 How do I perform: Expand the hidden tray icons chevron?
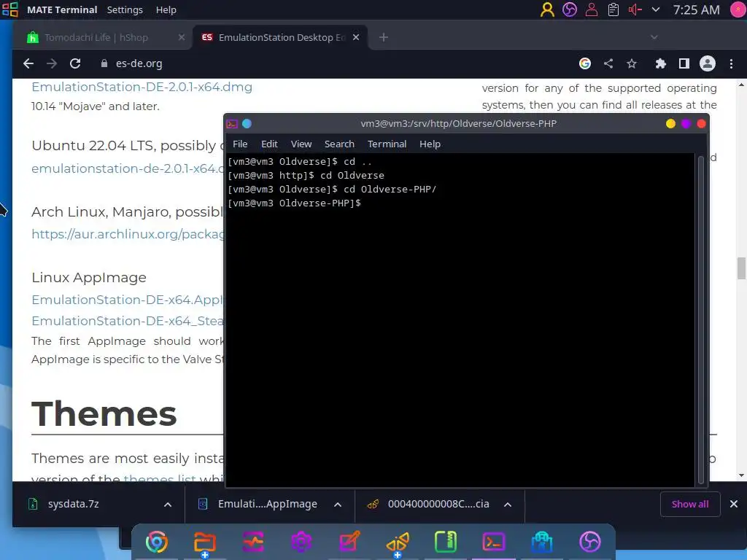coord(656,9)
